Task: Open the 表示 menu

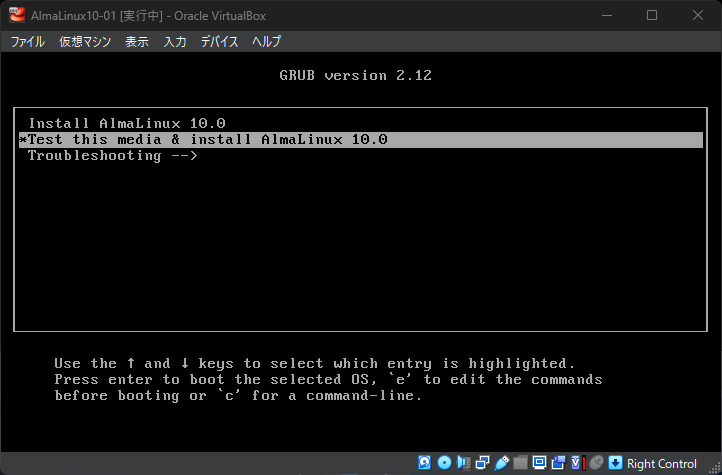Action: [137, 42]
